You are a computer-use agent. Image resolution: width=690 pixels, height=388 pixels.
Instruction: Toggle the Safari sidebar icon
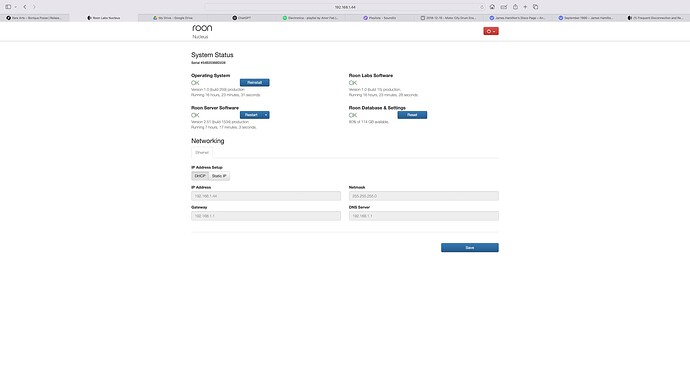pos(8,7)
